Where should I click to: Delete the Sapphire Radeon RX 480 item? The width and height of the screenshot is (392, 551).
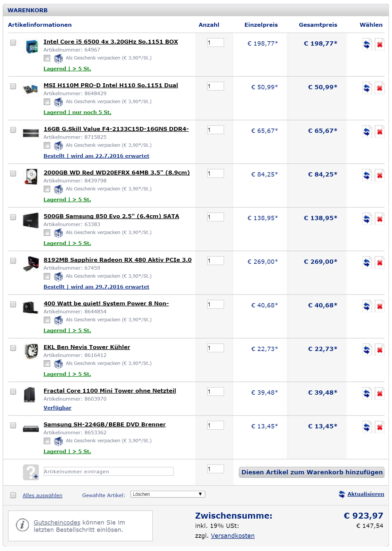click(x=380, y=262)
